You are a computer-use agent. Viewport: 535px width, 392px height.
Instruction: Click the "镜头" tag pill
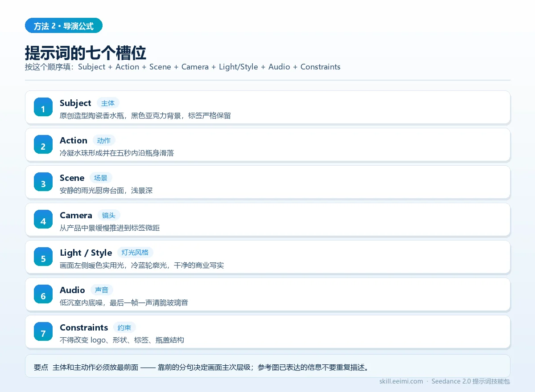(109, 216)
